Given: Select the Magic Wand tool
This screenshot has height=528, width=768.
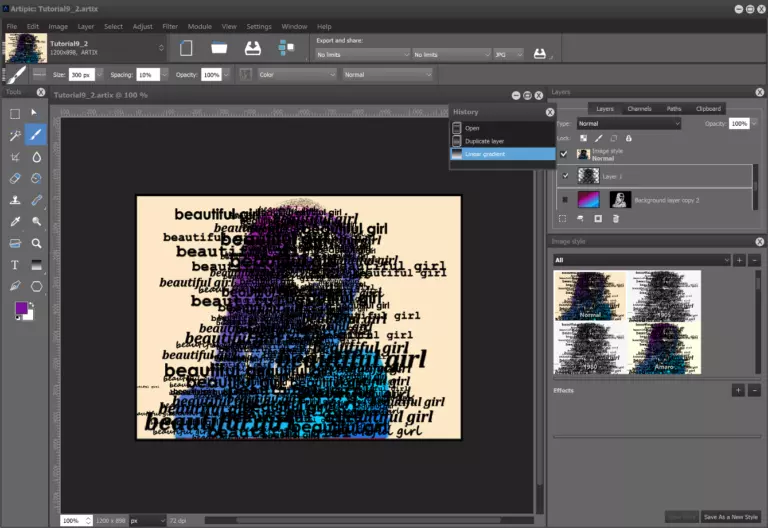Looking at the screenshot, I should coord(15,135).
